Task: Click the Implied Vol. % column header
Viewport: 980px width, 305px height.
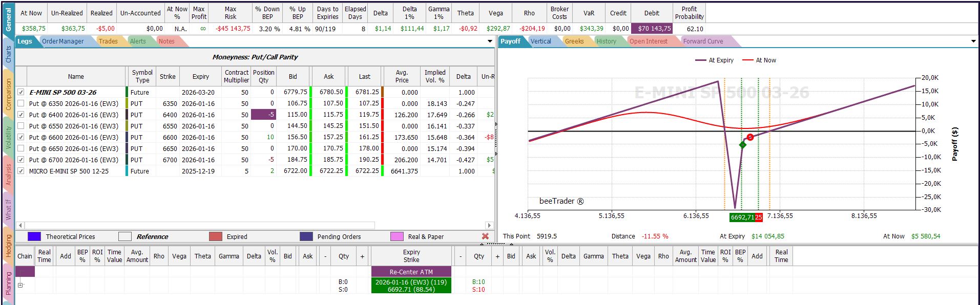Action: click(x=435, y=76)
